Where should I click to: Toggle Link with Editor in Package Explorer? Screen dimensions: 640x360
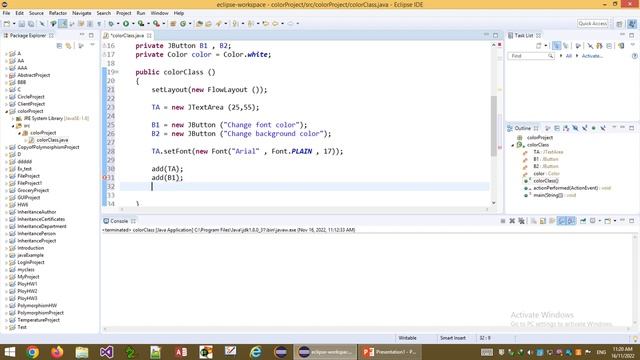coord(69,46)
